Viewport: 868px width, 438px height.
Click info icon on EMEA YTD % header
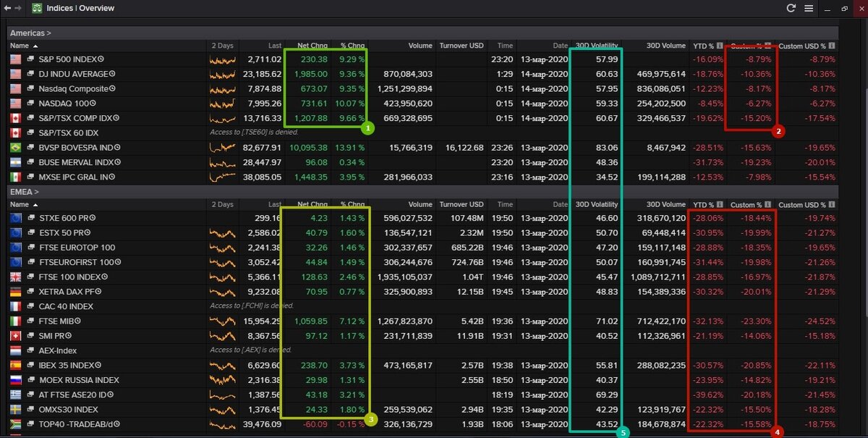(x=721, y=205)
